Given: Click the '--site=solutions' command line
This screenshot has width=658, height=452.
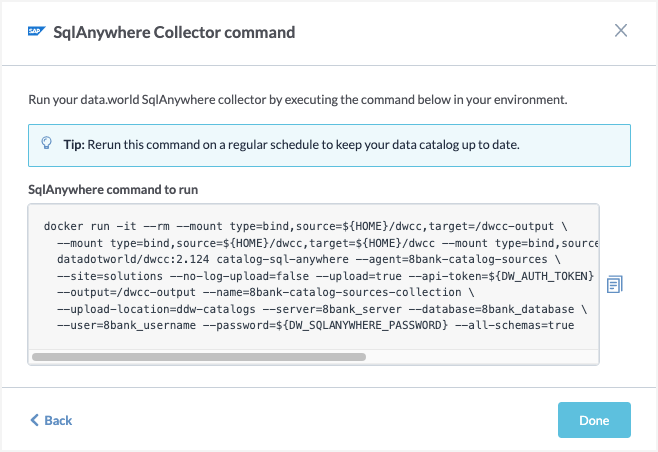Looking at the screenshot, I should [x=325, y=276].
